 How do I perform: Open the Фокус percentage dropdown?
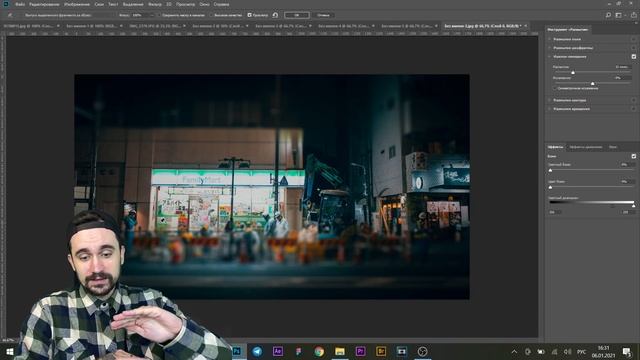coord(152,15)
